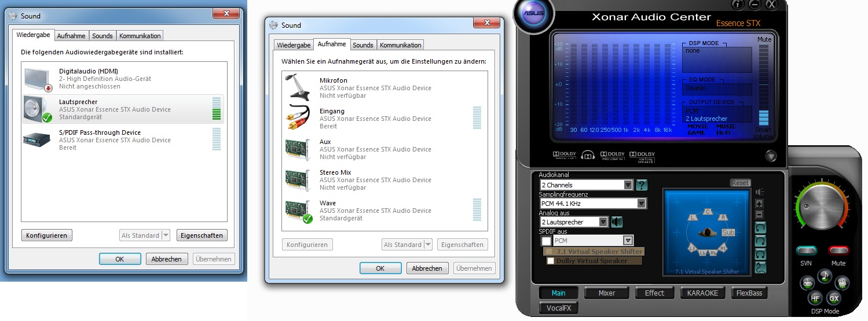The width and height of the screenshot is (868, 321).
Task: Toggle the red Mute button under volume knob
Action: pyautogui.click(x=838, y=250)
